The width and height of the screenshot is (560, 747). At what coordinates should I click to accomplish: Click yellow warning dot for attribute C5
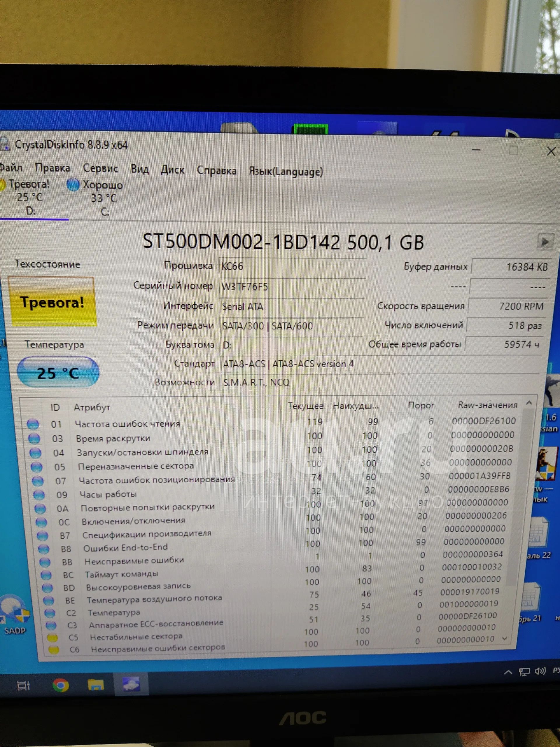coord(52,638)
